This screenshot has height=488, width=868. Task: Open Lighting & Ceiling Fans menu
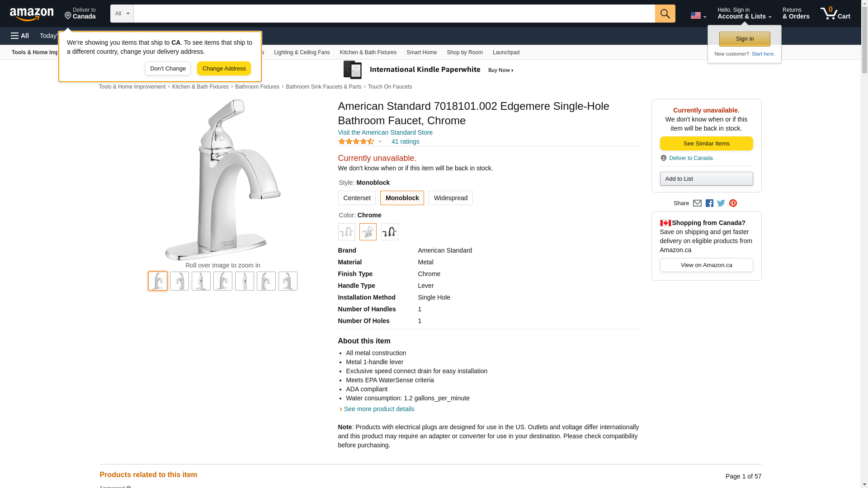coord(302,52)
